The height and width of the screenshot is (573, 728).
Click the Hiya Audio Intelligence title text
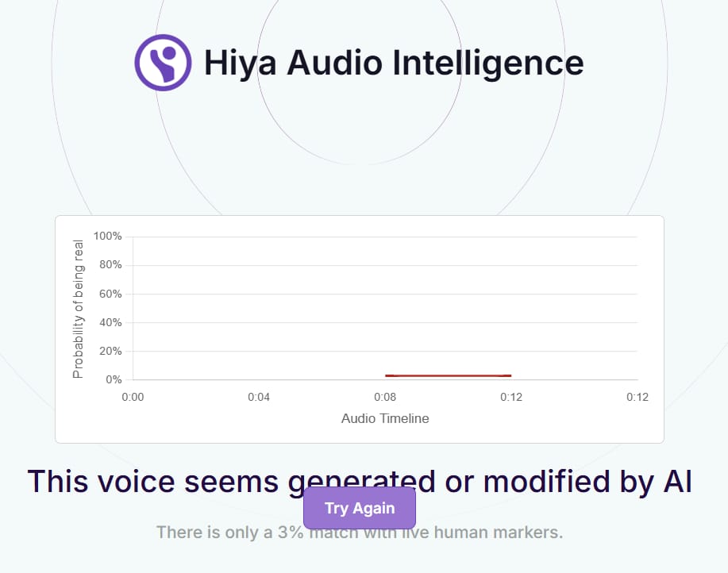click(393, 63)
